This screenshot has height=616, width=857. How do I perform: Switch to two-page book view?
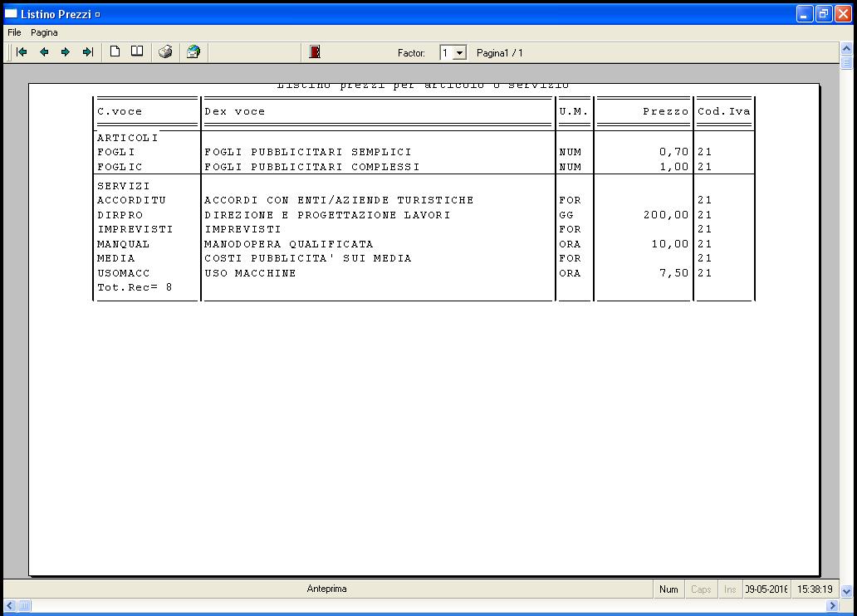pyautogui.click(x=137, y=52)
